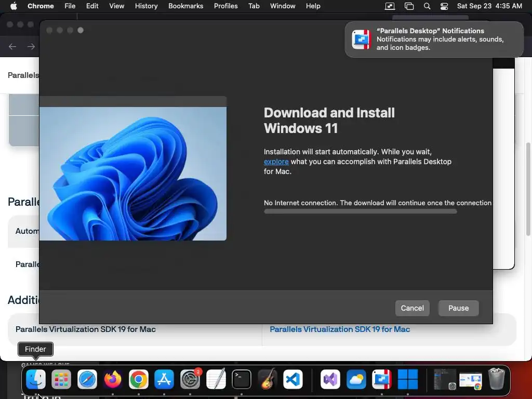Cancel the Windows 11 download
The height and width of the screenshot is (399, 532).
click(x=412, y=308)
